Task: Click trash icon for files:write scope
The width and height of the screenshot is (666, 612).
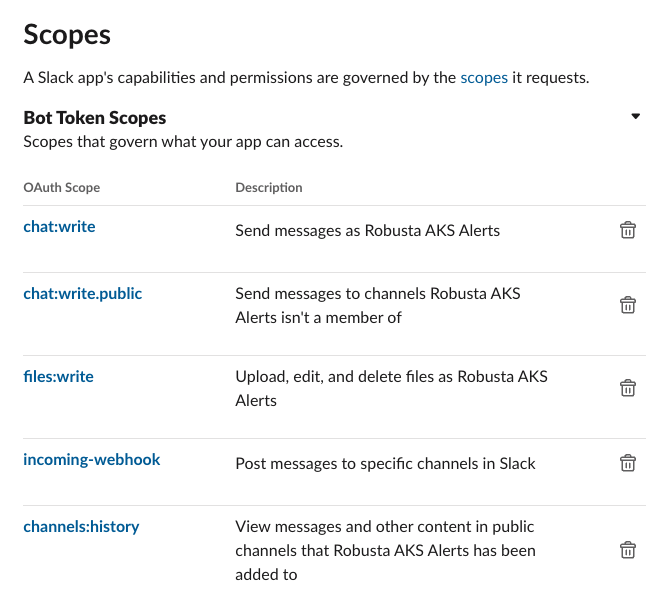Action: pos(627,388)
